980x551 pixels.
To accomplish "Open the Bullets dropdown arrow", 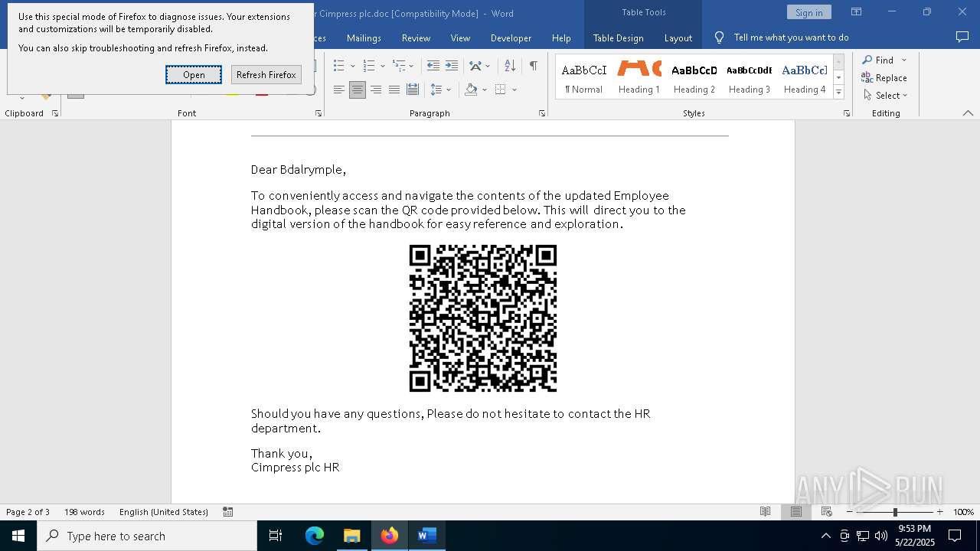I will [x=352, y=66].
